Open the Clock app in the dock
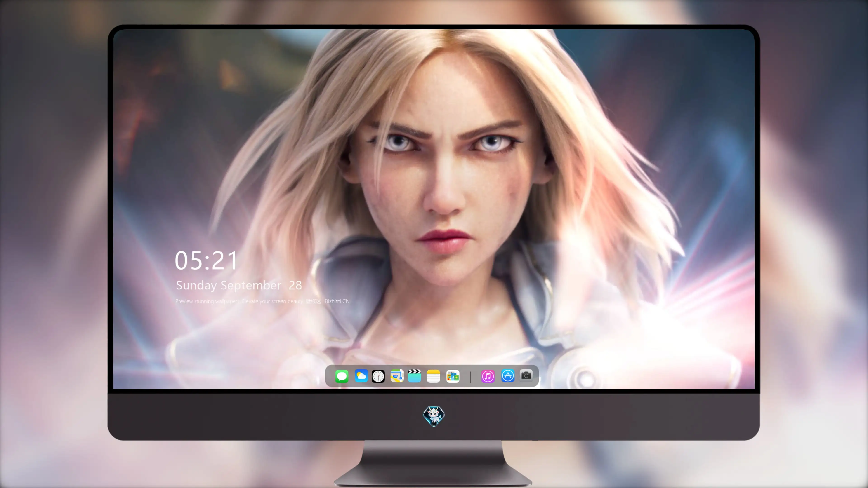868x488 pixels. pyautogui.click(x=378, y=376)
